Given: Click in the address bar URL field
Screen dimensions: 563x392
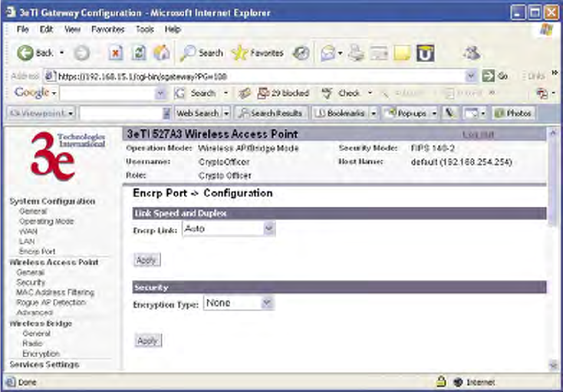Looking at the screenshot, I should (260, 76).
